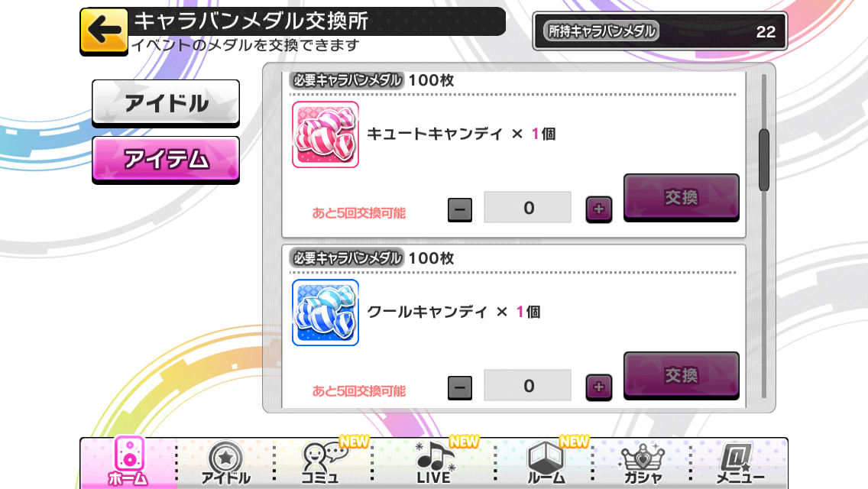Click the item list scrollbar handle

764,160
